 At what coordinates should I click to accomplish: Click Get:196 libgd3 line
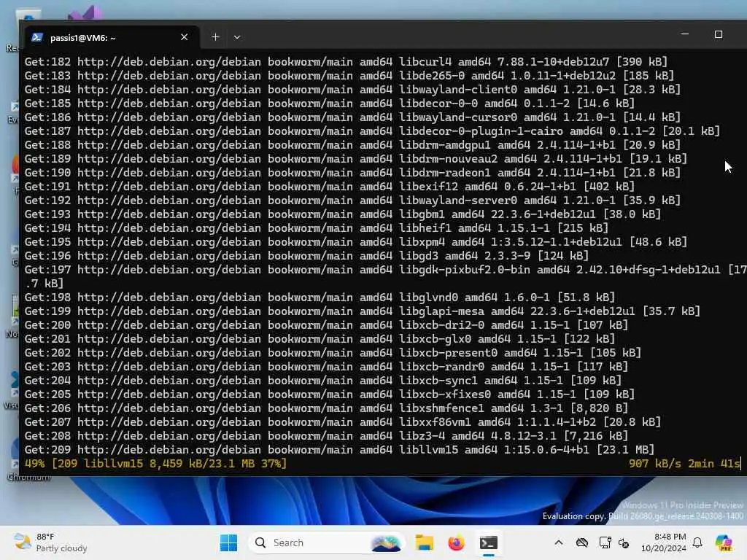click(x=307, y=256)
